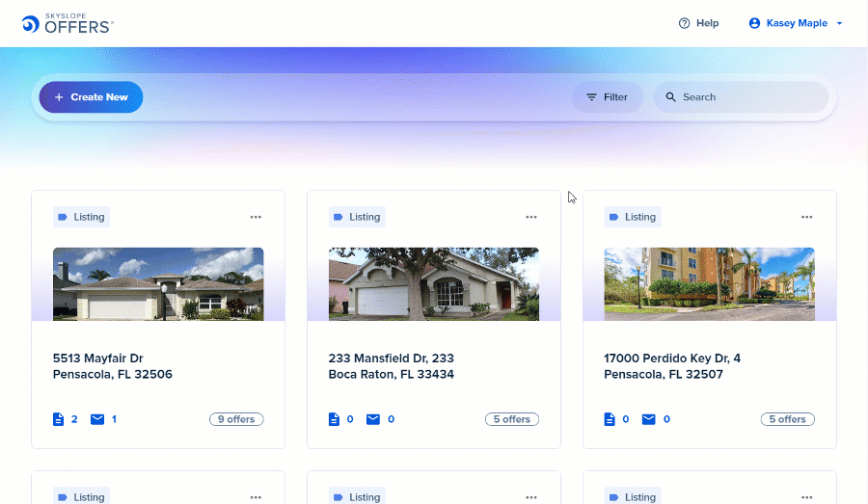Screen dimensions: 868x504
Task: Click the plus icon in Create New
Action: 59,96
